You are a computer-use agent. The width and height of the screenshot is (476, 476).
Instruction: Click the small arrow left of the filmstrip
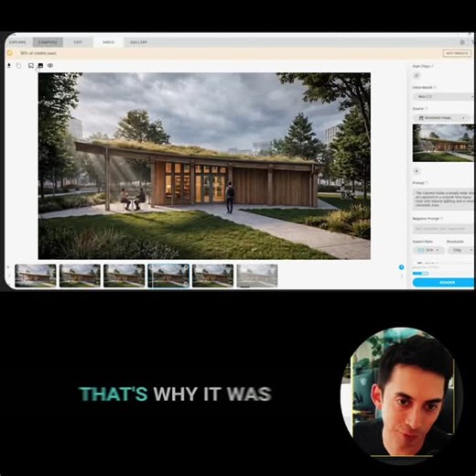9,276
